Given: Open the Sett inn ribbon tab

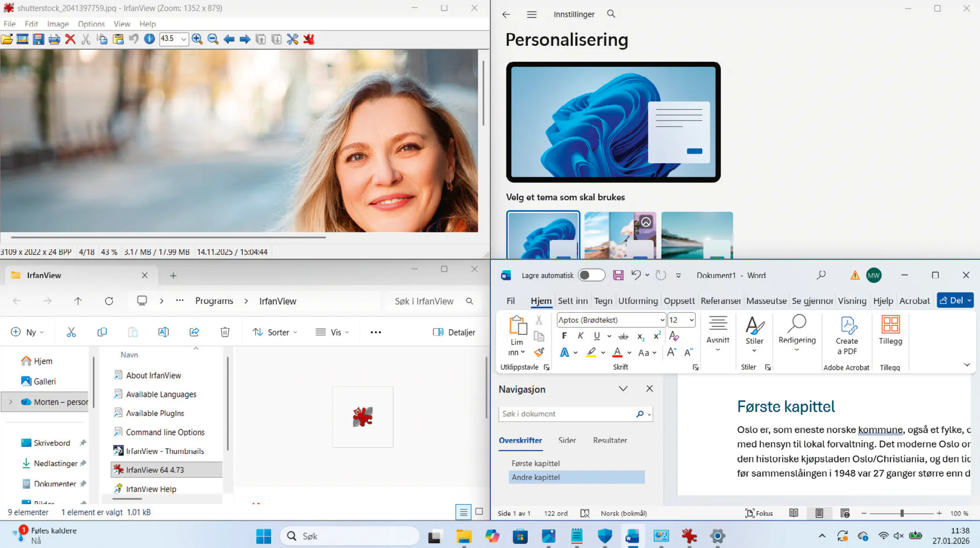Looking at the screenshot, I should coord(572,301).
